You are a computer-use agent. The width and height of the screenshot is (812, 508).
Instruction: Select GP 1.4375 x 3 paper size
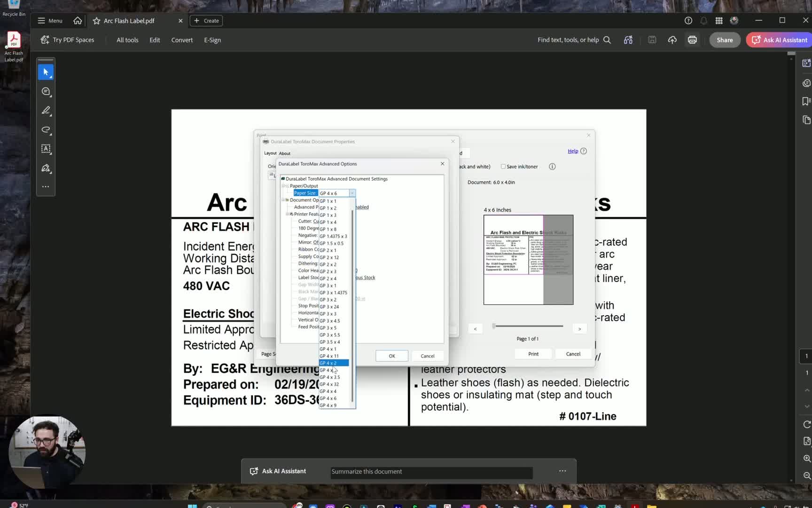tap(334, 236)
